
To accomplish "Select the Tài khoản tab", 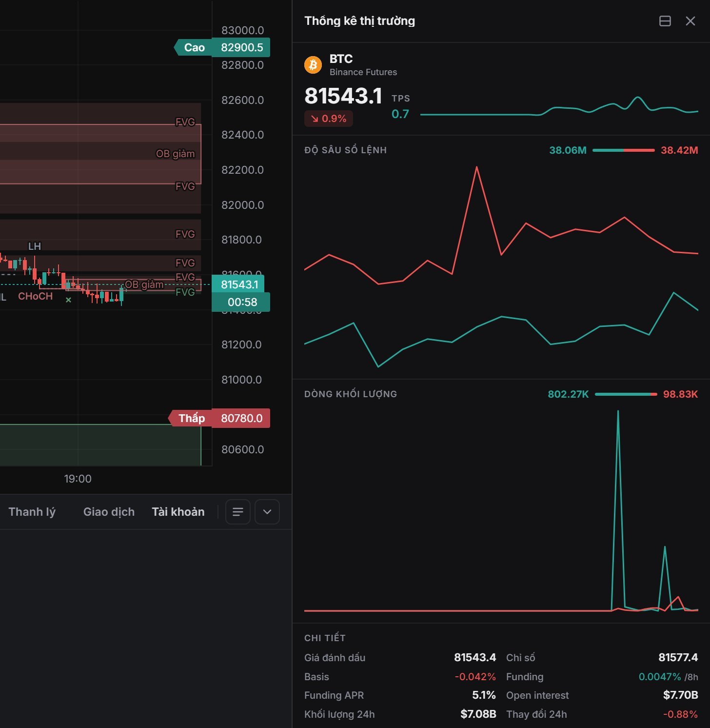I will [178, 512].
